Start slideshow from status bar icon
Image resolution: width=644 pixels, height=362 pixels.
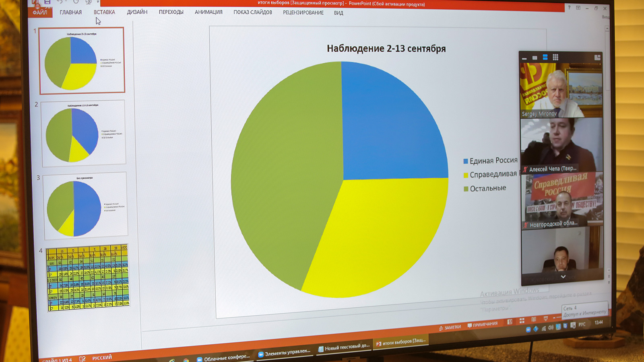coord(545,319)
